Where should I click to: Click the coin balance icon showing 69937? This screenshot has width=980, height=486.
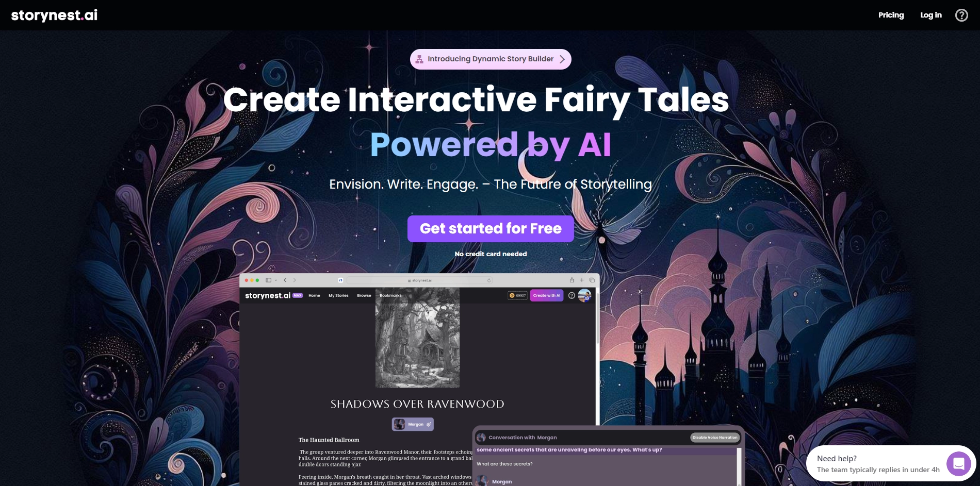pyautogui.click(x=511, y=295)
